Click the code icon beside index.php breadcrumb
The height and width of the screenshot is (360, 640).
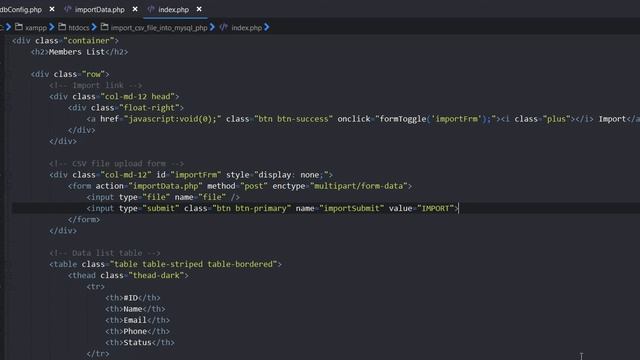pos(224,27)
